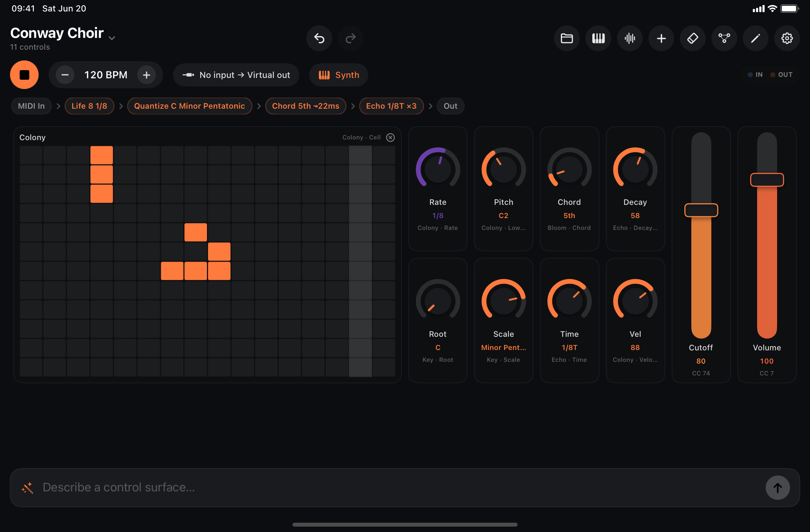Click the OUT MIDI activity indicator
The width and height of the screenshot is (810, 532).
pyautogui.click(x=781, y=75)
